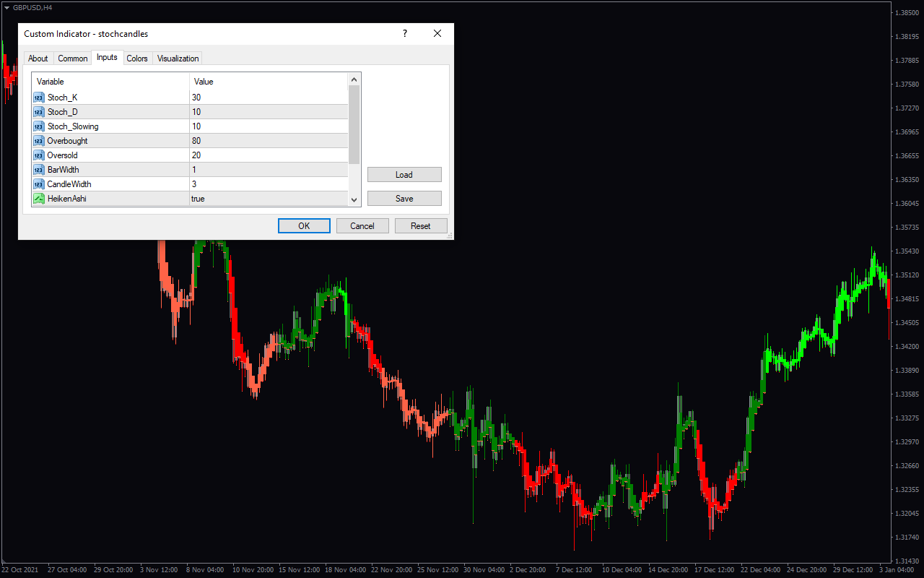Viewport: 924px width, 578px height.
Task: Click the GBPUSD,H4 chart title label
Action: pyautogui.click(x=32, y=7)
